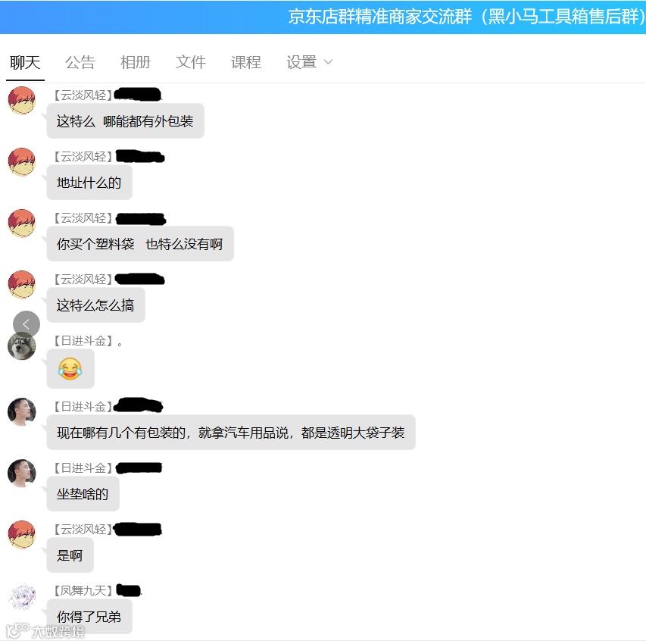Go to the 课程 tab
646x644 pixels.
click(x=246, y=62)
